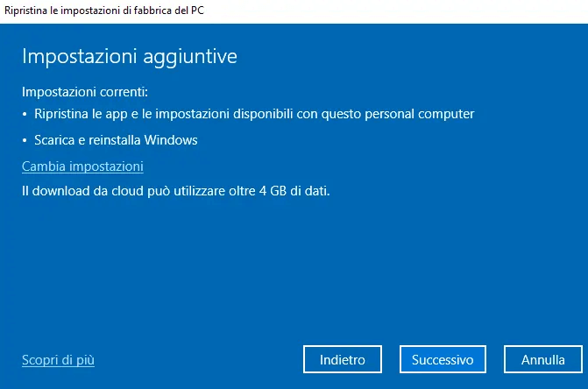Click the Scarica e reinstalla Windows text
Viewport: 588px width, 389px height.
[116, 140]
